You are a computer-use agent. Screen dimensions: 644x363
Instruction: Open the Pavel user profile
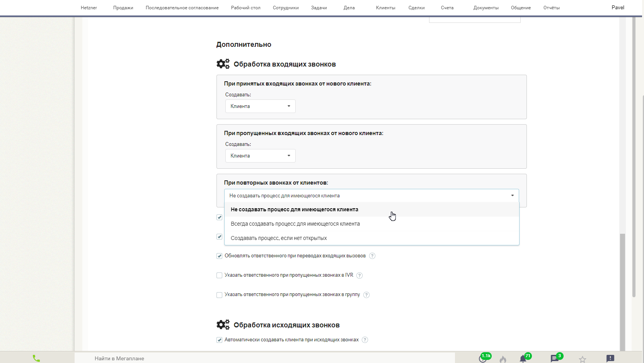pos(618,7)
